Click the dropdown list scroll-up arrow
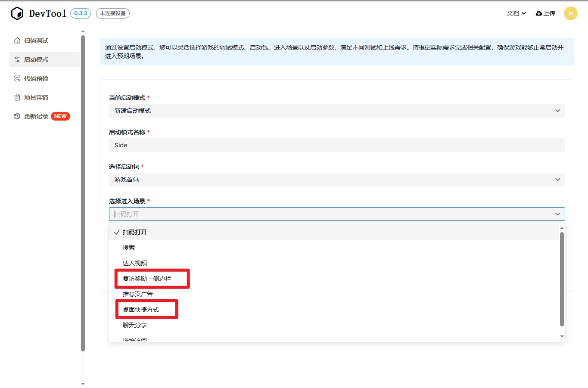Image resolution: width=588 pixels, height=388 pixels. pos(562,228)
